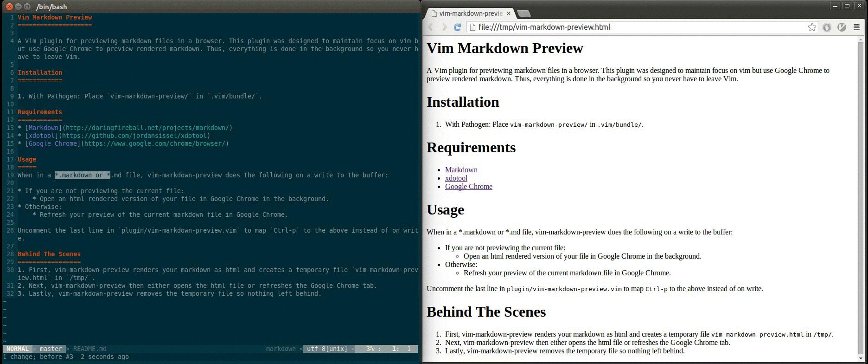Viewport: 868px width, 364px height.
Task: Maximize the Chrome window
Action: coord(847,6)
